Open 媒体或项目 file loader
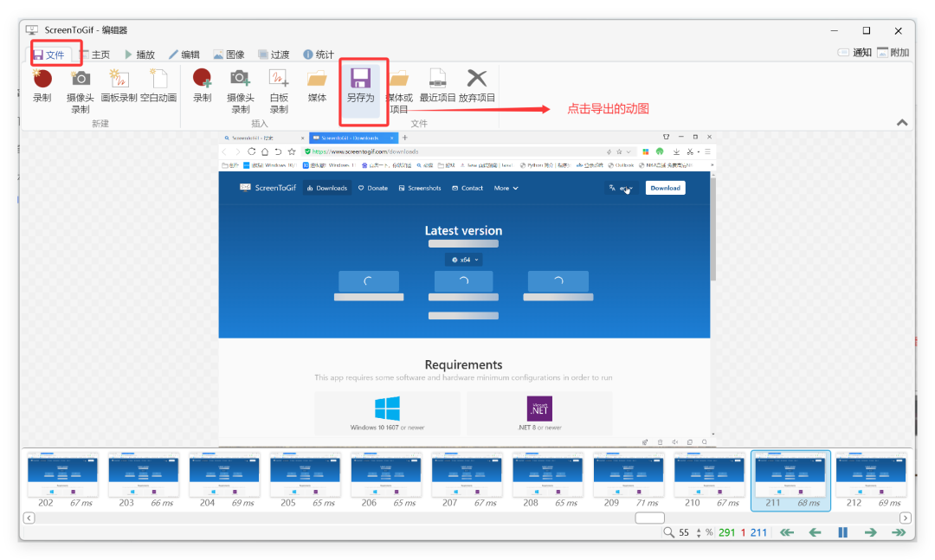Viewport: 935px width, 560px height. tap(399, 91)
